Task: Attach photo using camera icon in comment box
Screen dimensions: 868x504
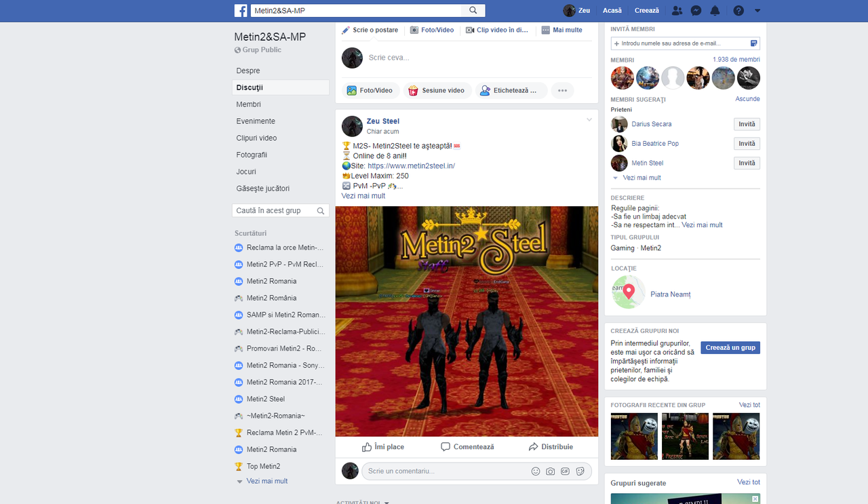Action: pos(551,471)
